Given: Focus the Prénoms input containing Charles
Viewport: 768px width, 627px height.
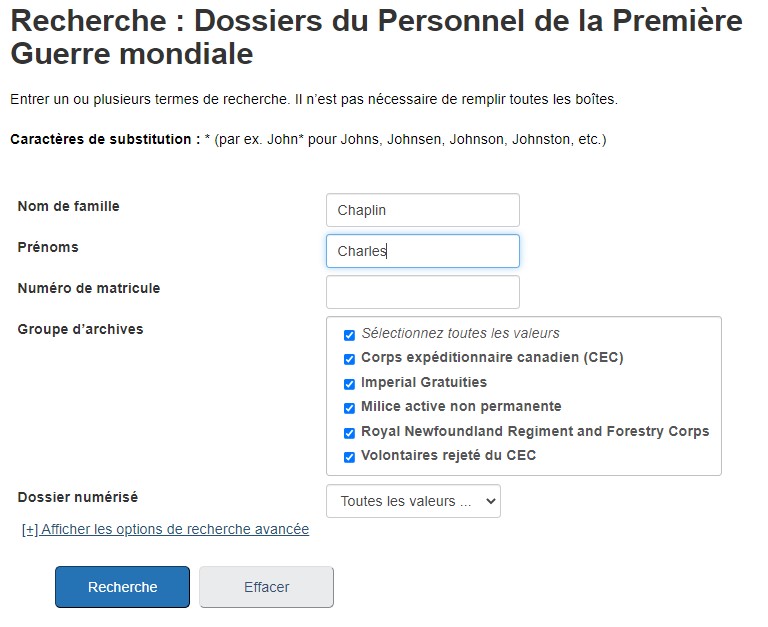Looking at the screenshot, I should coord(422,251).
